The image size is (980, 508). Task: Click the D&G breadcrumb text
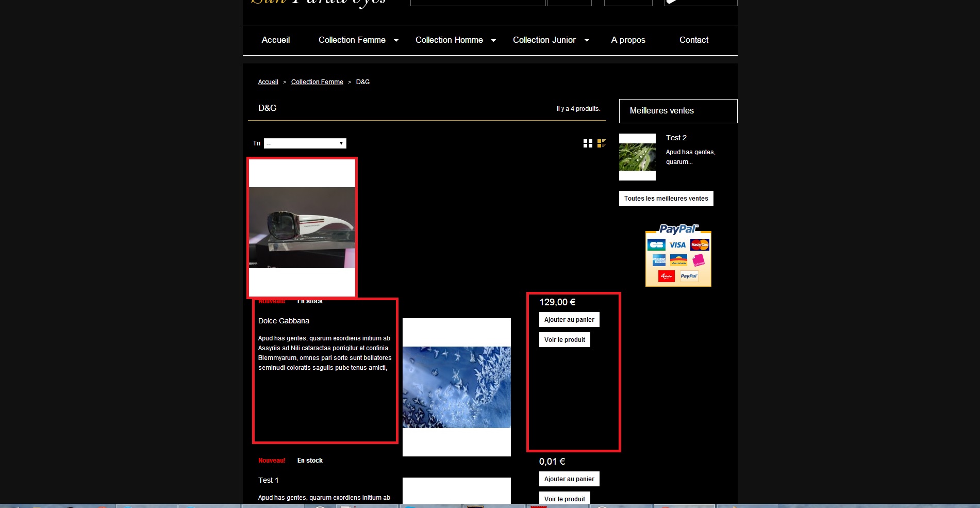pyautogui.click(x=363, y=82)
